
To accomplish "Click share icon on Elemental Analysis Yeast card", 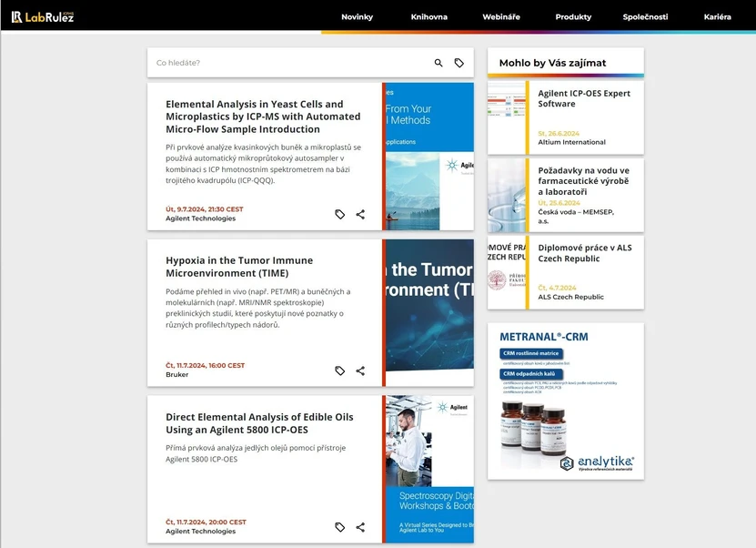I will [360, 214].
